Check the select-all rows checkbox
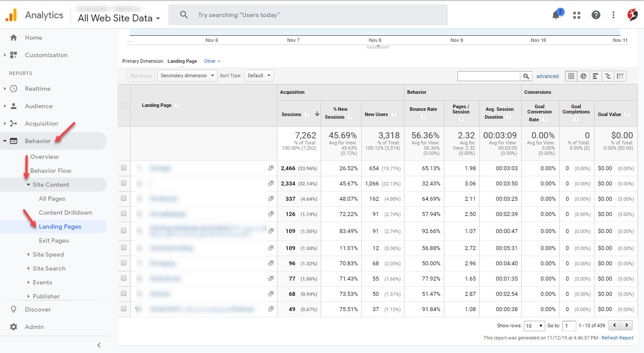The height and width of the screenshot is (353, 644). 124,105
